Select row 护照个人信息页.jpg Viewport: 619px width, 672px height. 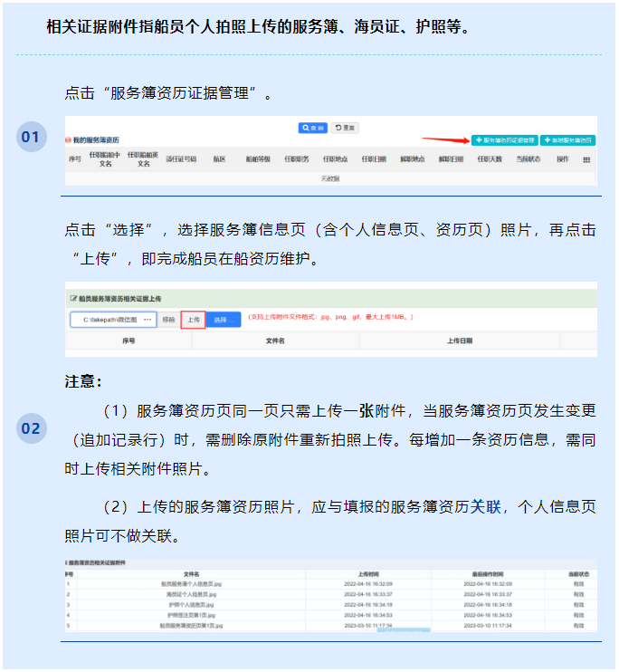click(191, 605)
